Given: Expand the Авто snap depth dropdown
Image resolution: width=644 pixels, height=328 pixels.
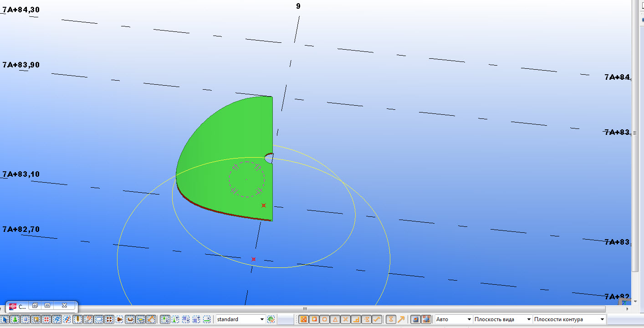Looking at the screenshot, I should pos(468,319).
